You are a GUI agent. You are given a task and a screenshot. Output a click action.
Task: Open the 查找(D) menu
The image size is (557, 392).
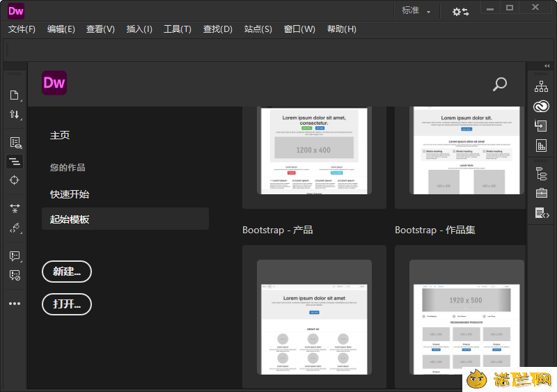click(217, 29)
